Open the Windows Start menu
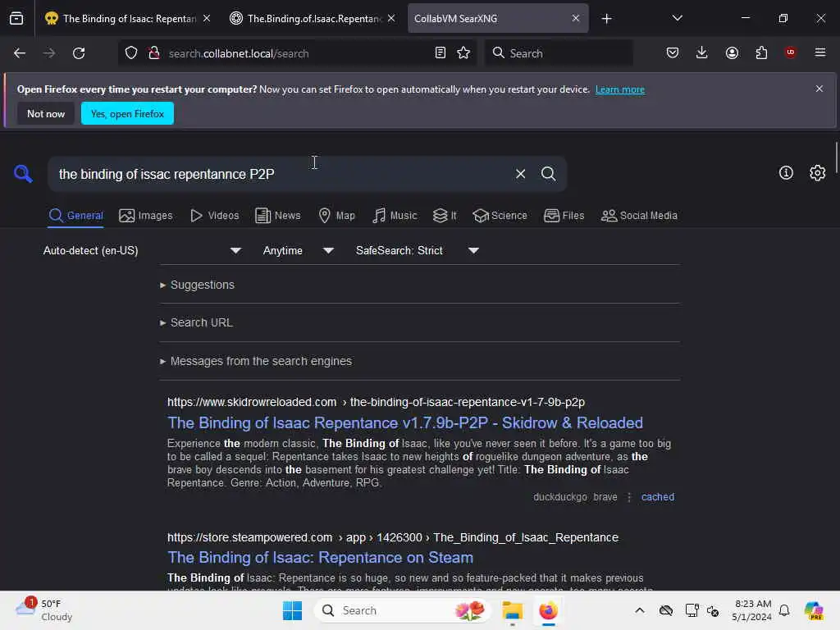 293,610
